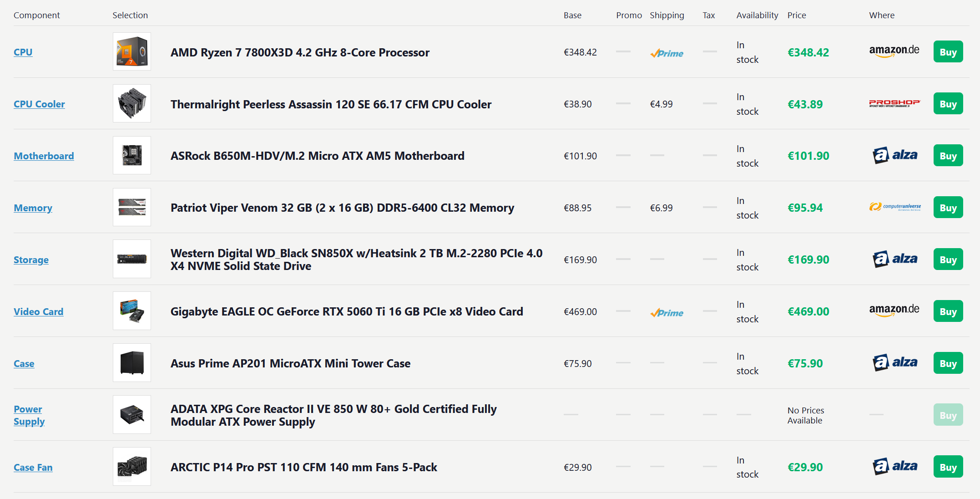Open Western Digital WD_Black SN850X name
Image resolution: width=980 pixels, height=499 pixels.
[x=356, y=260]
